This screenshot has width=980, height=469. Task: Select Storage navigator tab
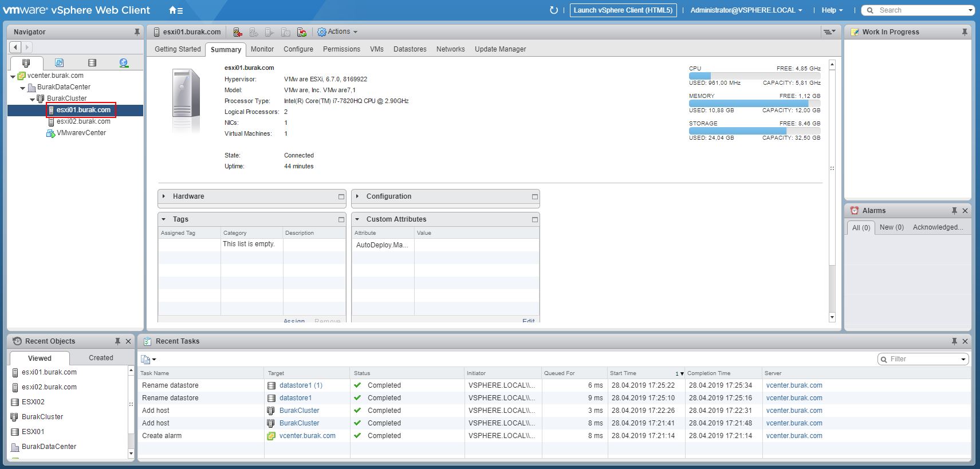[92, 63]
